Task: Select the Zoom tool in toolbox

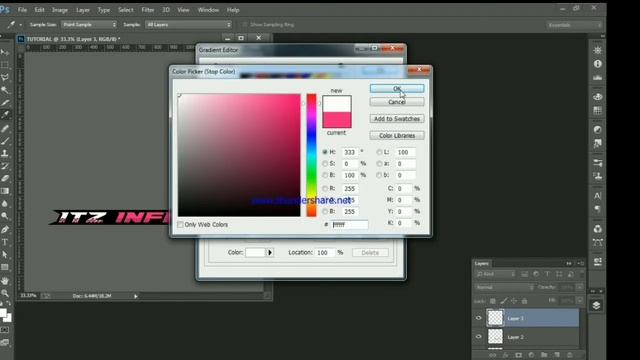Action: coord(4,293)
